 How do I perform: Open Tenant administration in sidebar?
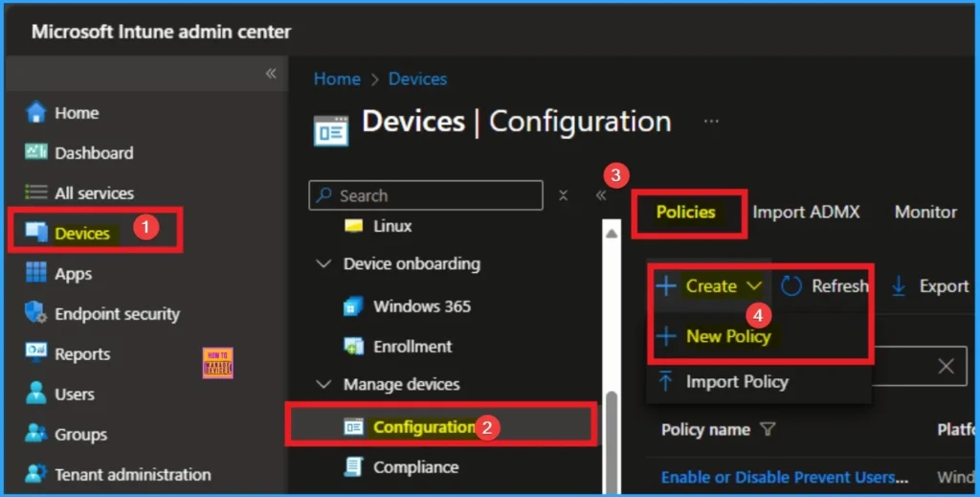[132, 474]
